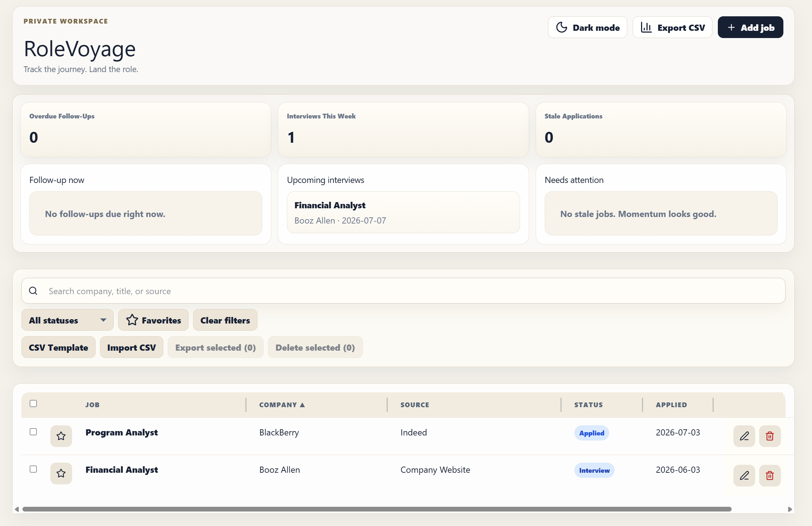
Task: Click the Indeed source cell
Action: (414, 432)
